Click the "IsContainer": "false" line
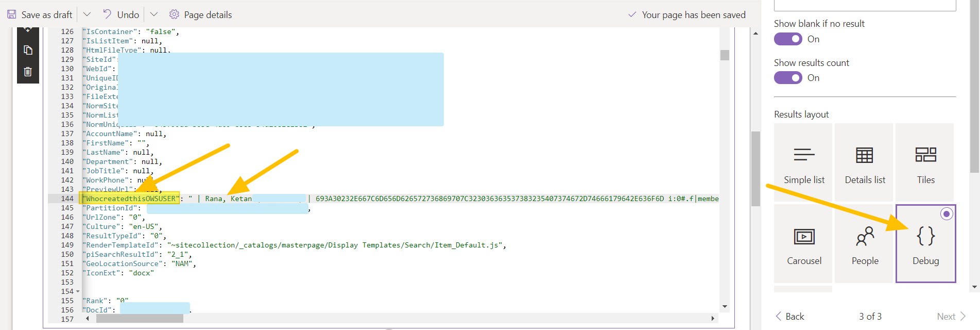Screen dimensions: 980x330 [x=131, y=32]
